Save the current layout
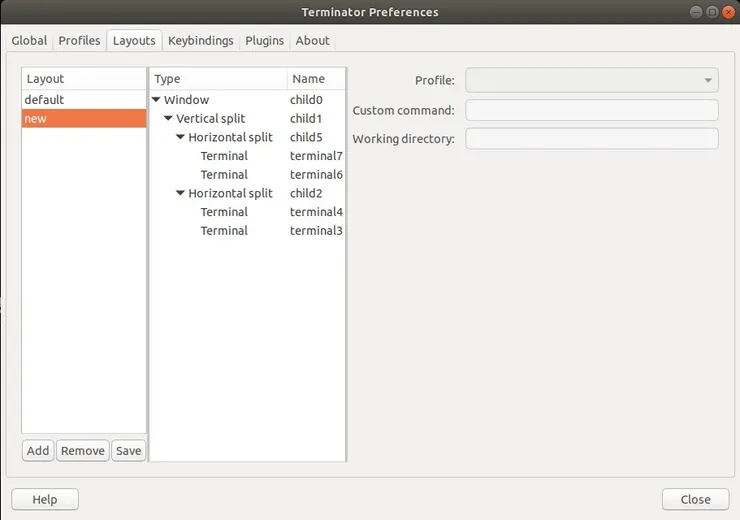Image resolution: width=740 pixels, height=520 pixels. (128, 451)
